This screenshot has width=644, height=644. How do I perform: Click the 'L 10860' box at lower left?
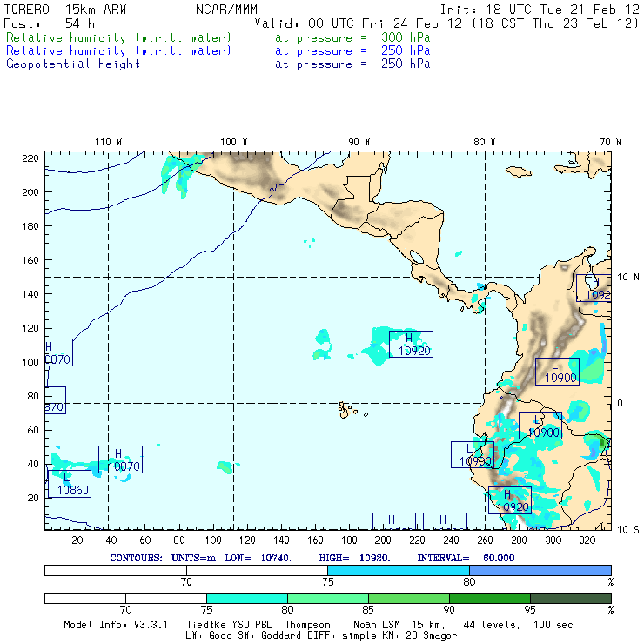click(x=70, y=484)
